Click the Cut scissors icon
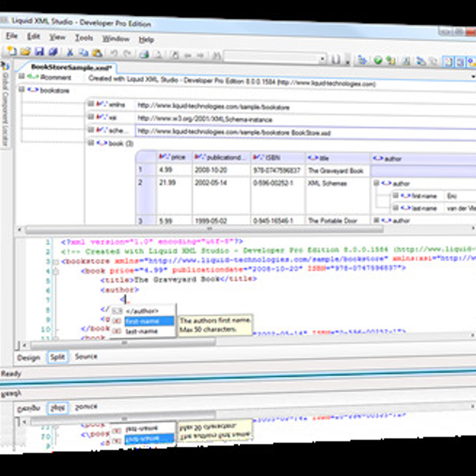This screenshot has width=476, height=476. (x=70, y=52)
